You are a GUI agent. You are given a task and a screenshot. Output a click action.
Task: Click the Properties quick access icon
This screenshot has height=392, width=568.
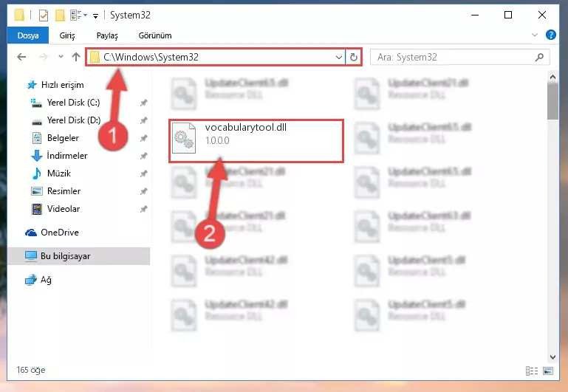[43, 16]
